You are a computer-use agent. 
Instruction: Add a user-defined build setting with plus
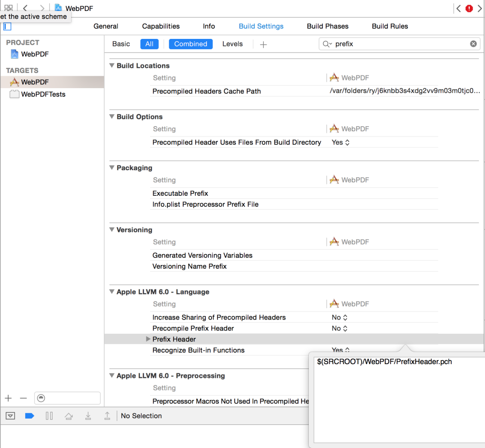pos(263,45)
